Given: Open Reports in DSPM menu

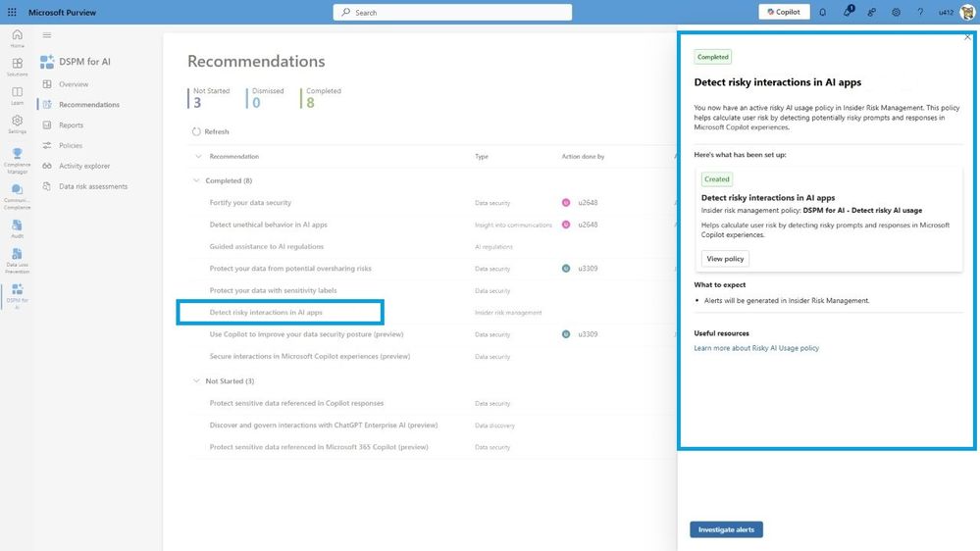Looking at the screenshot, I should click(x=71, y=125).
